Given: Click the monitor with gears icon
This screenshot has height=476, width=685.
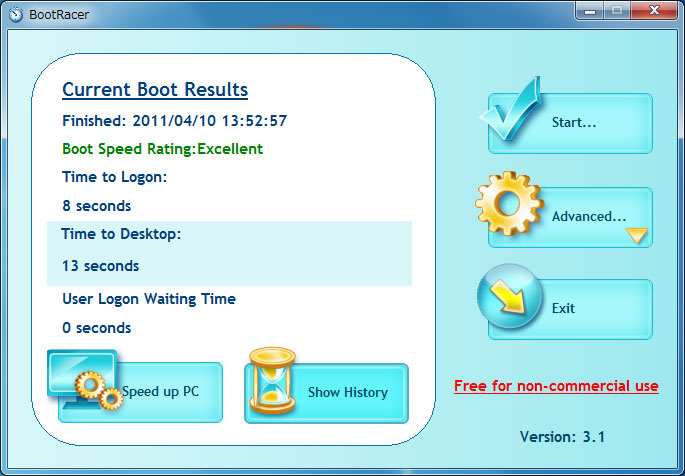Looking at the screenshot, I should tap(85, 379).
